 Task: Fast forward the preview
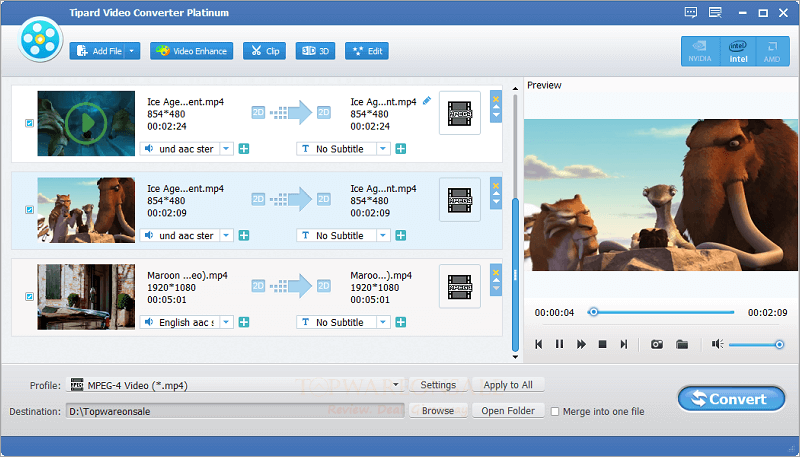coord(581,344)
